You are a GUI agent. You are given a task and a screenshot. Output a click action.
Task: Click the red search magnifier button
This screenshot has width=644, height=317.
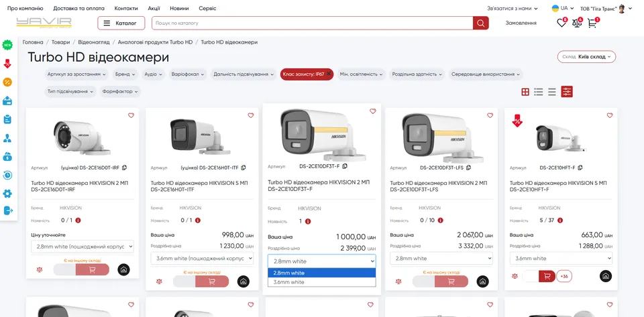480,23
